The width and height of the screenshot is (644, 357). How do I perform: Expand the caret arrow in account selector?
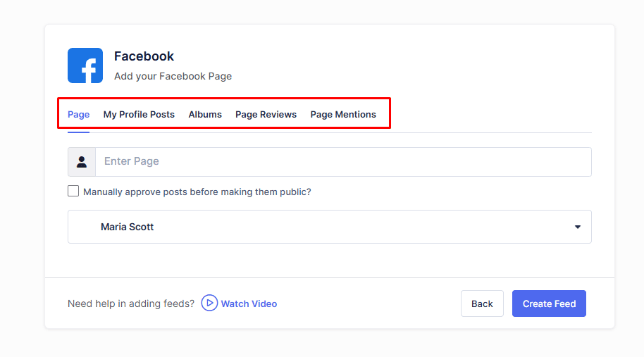tap(577, 227)
